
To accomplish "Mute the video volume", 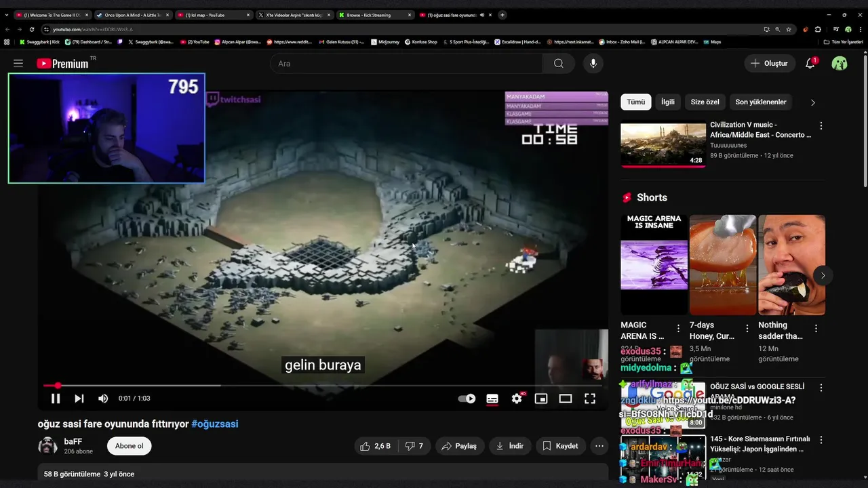I will pyautogui.click(x=103, y=399).
